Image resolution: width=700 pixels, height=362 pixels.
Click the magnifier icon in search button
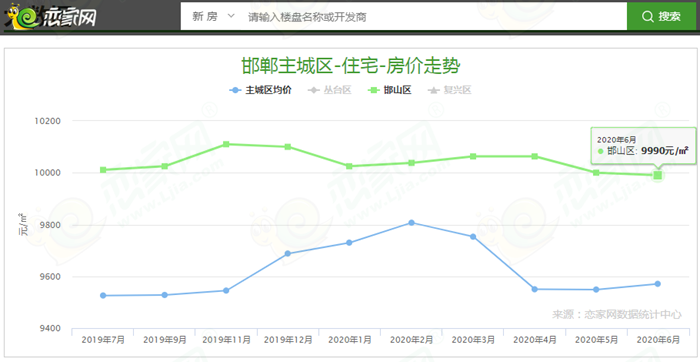(647, 17)
